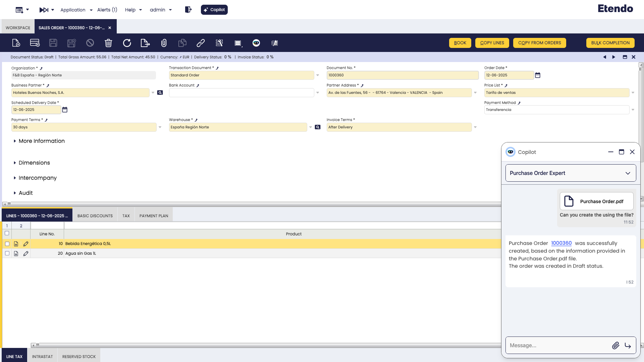Click the Undo changes icon
Image resolution: width=644 pixels, height=362 pixels.
coord(90,43)
